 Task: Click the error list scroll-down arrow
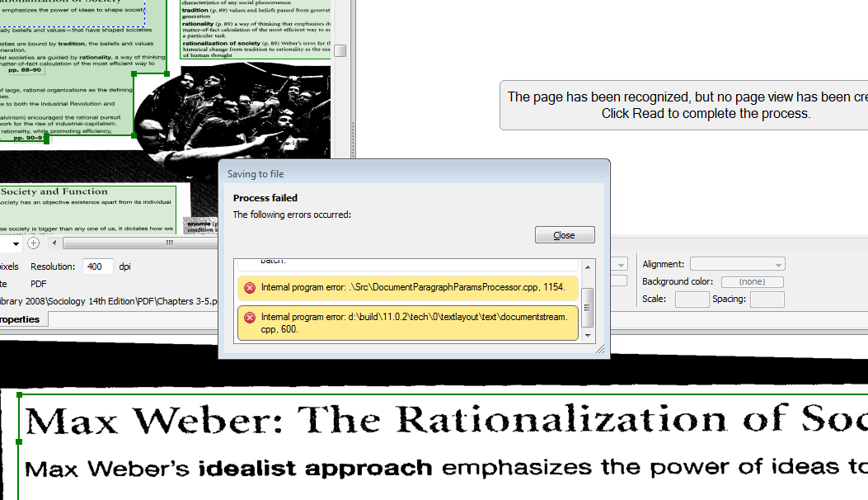point(588,335)
